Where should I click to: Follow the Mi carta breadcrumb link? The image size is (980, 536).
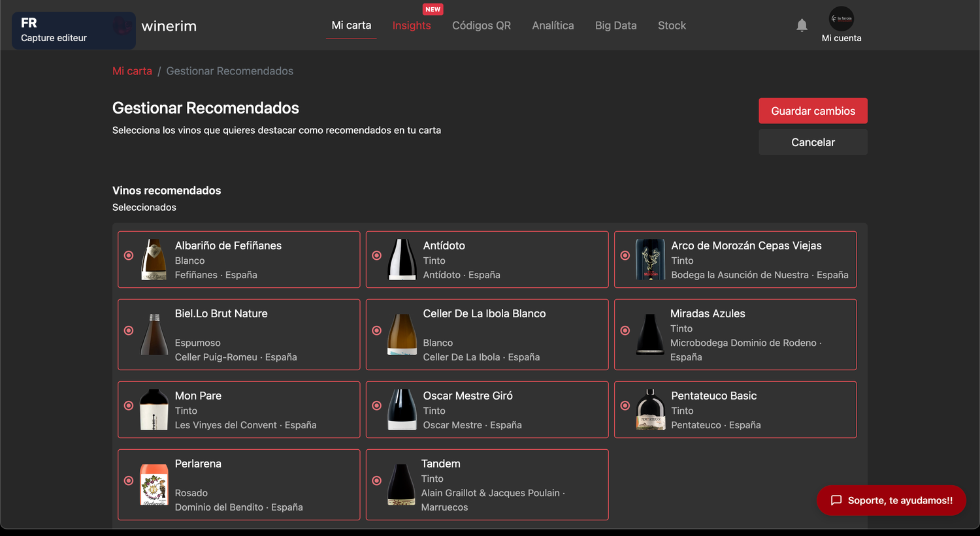coord(132,71)
